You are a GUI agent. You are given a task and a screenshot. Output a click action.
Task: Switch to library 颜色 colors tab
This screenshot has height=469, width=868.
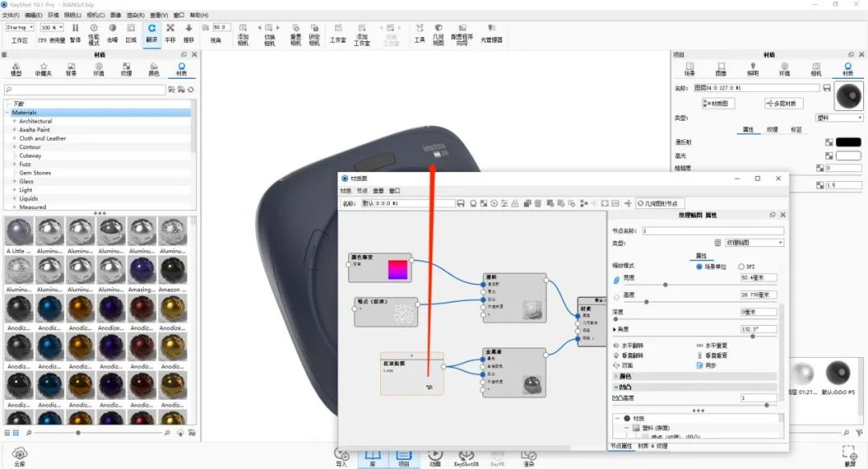154,69
